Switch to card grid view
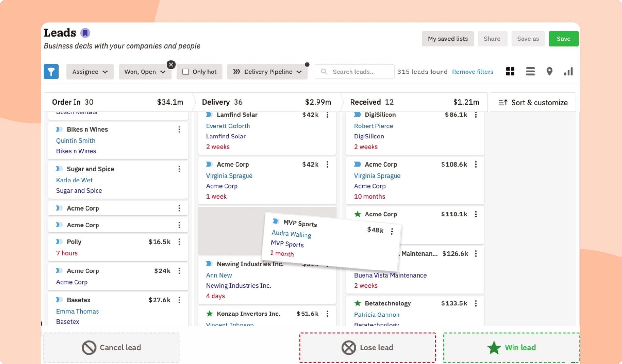The width and height of the screenshot is (622, 364). pyautogui.click(x=510, y=71)
